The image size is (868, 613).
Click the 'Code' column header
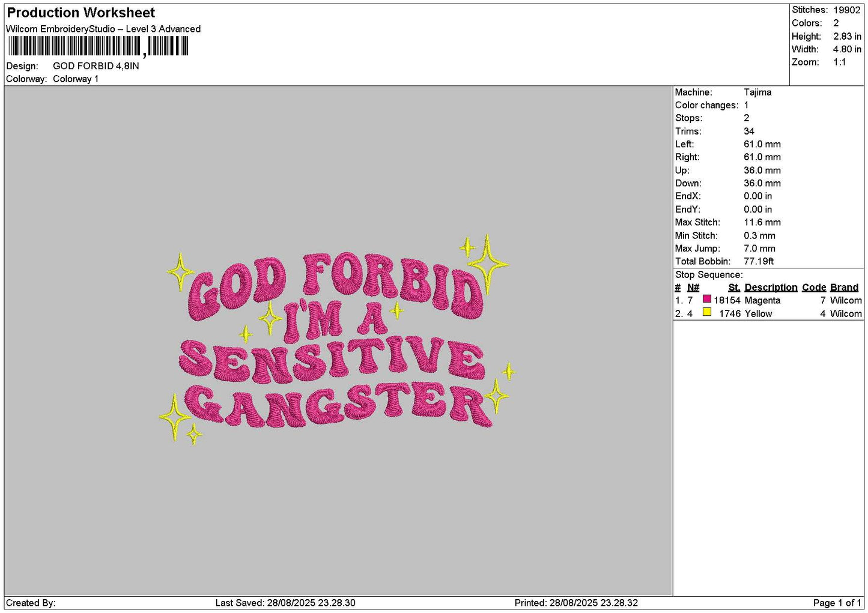coord(814,288)
